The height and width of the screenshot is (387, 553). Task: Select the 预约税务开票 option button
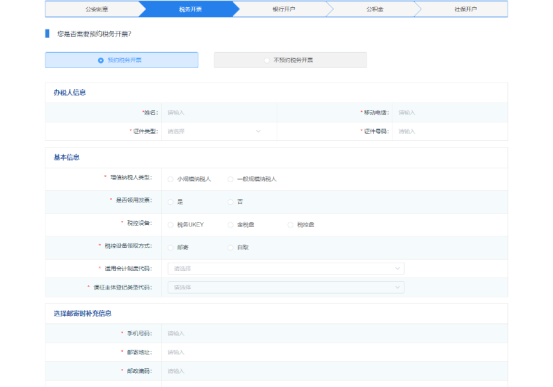tap(122, 60)
